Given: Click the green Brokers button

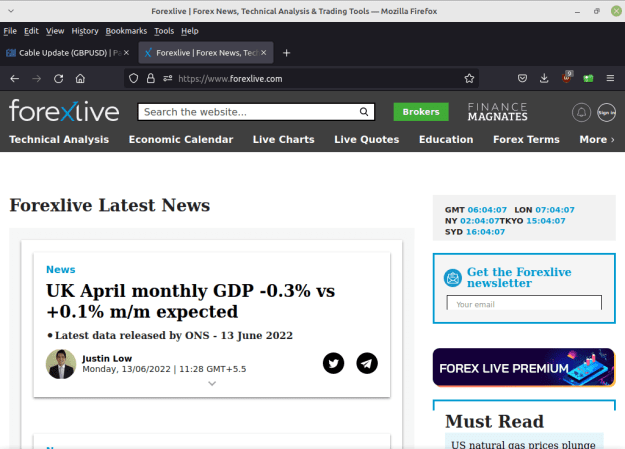Looking at the screenshot, I should click(421, 112).
